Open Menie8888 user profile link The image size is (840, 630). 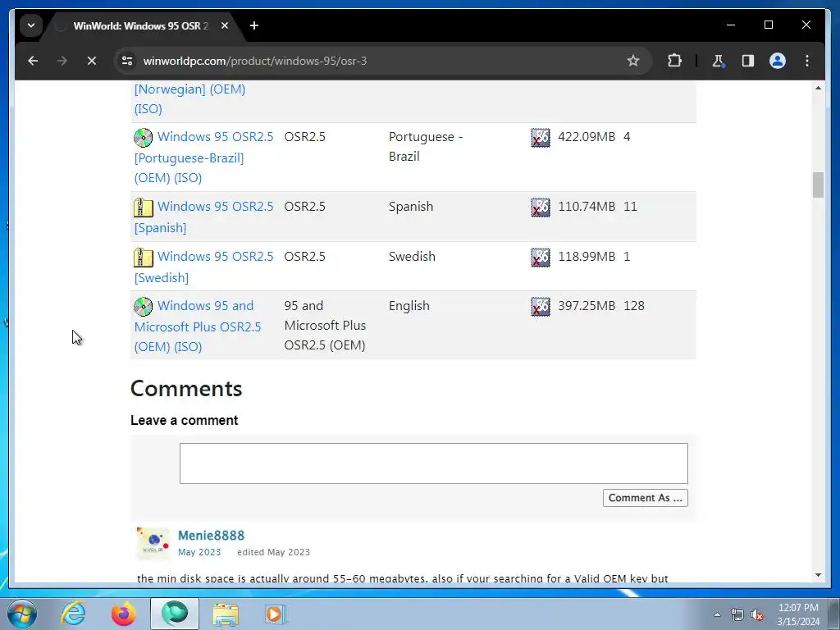click(x=211, y=535)
